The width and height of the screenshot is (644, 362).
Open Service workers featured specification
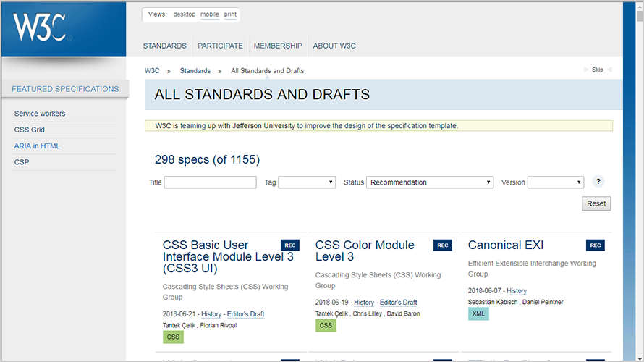(x=40, y=114)
